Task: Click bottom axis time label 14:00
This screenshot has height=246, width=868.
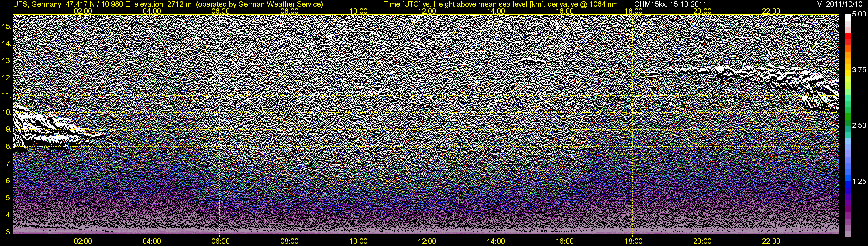Action: click(x=496, y=241)
